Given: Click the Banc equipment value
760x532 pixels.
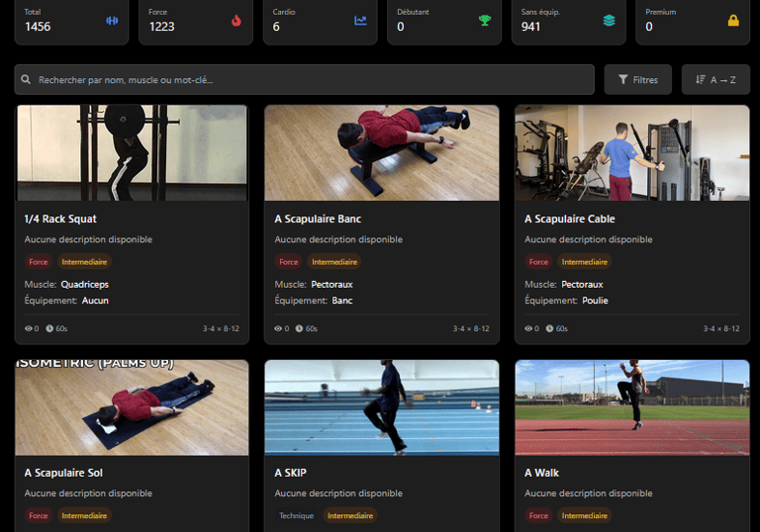Looking at the screenshot, I should pos(342,301).
